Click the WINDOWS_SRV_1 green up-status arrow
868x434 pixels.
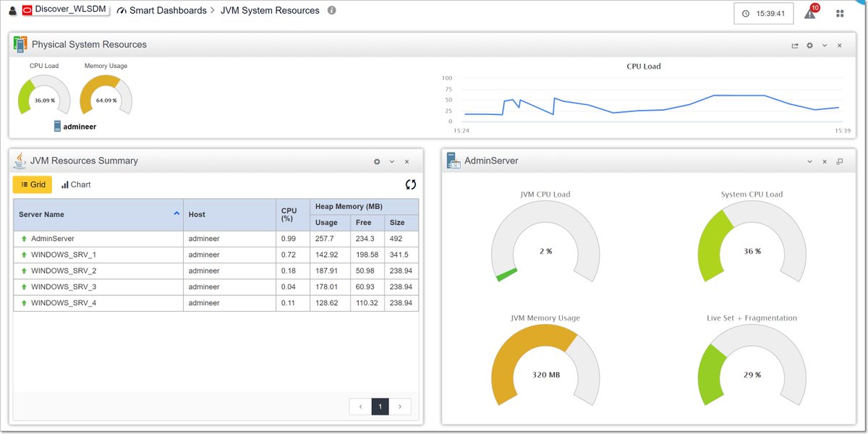(24, 255)
